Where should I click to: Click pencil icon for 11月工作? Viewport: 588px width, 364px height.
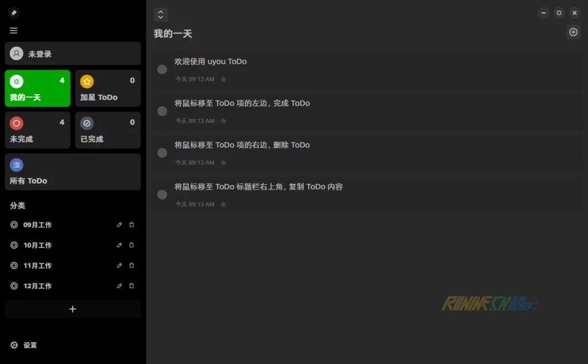(x=119, y=266)
